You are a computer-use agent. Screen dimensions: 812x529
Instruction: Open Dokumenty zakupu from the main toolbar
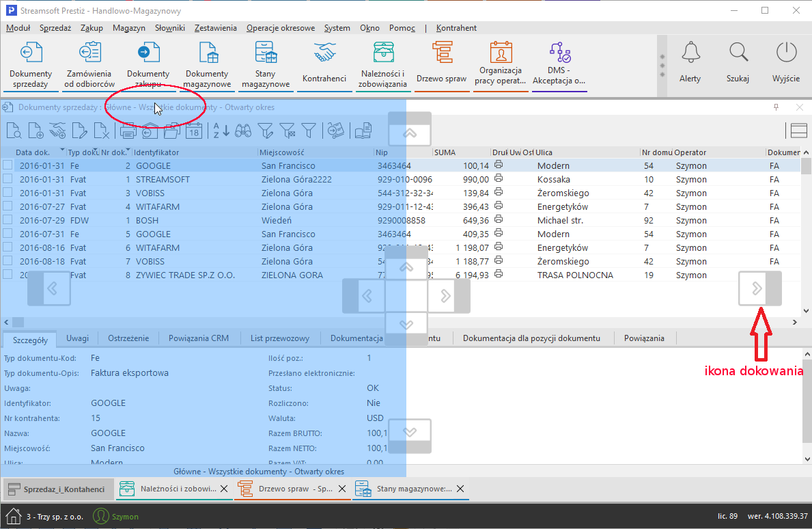(x=148, y=66)
